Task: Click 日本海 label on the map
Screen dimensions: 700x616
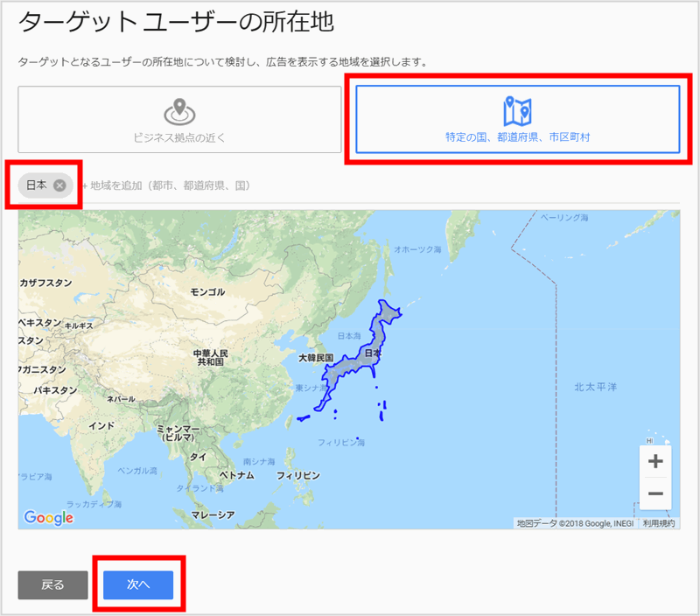Action: [x=349, y=336]
